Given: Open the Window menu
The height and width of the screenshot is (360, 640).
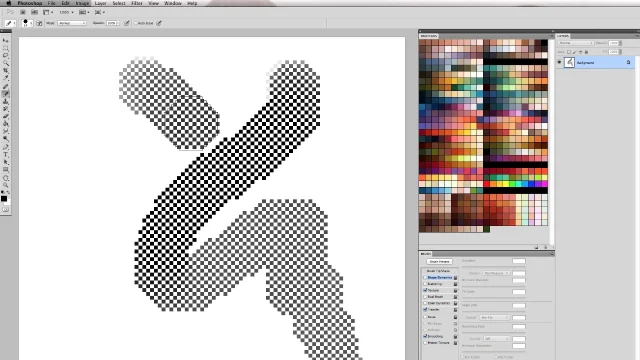Looking at the screenshot, I should (x=173, y=3).
